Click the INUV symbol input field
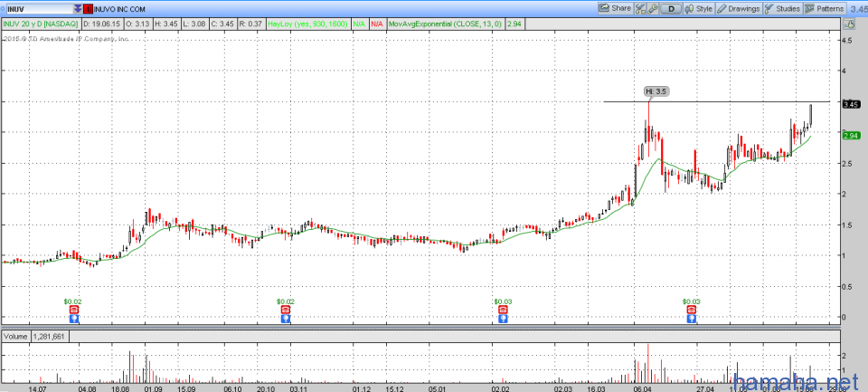 click(38, 9)
